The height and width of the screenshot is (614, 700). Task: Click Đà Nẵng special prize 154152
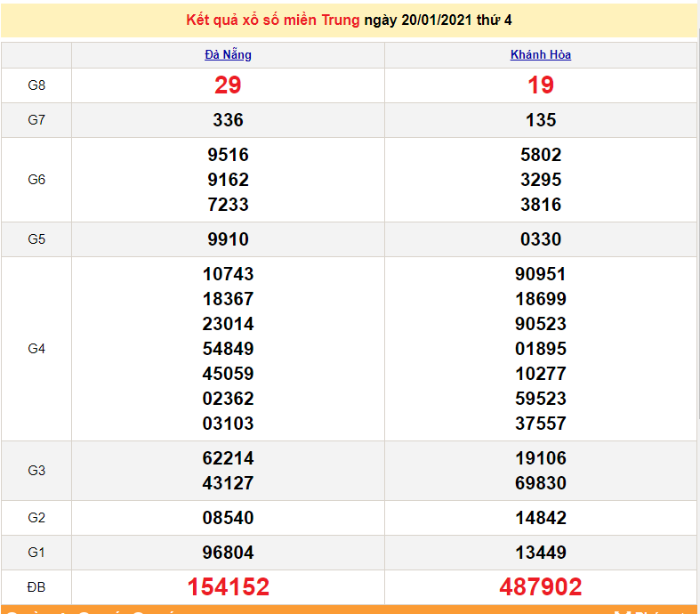click(228, 587)
